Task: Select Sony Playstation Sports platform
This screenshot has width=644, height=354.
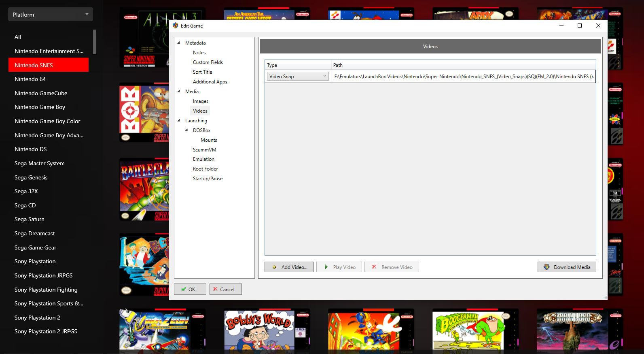Action: point(49,303)
